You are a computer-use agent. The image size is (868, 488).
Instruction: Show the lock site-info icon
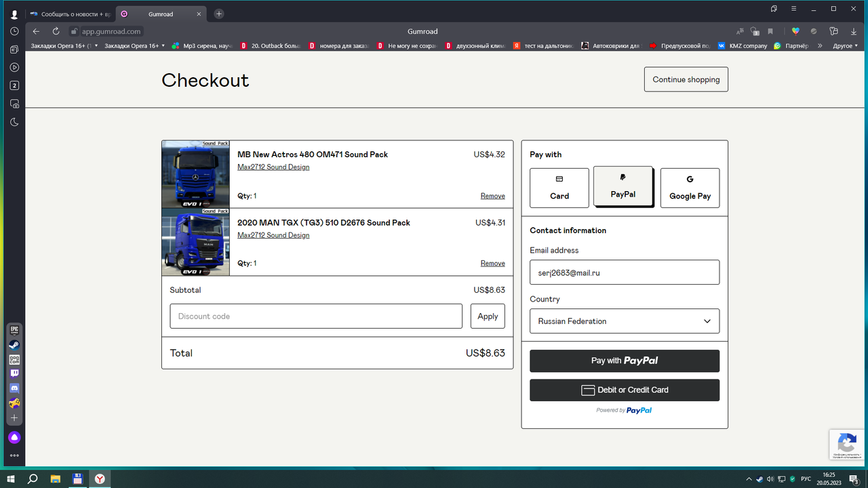click(x=74, y=31)
